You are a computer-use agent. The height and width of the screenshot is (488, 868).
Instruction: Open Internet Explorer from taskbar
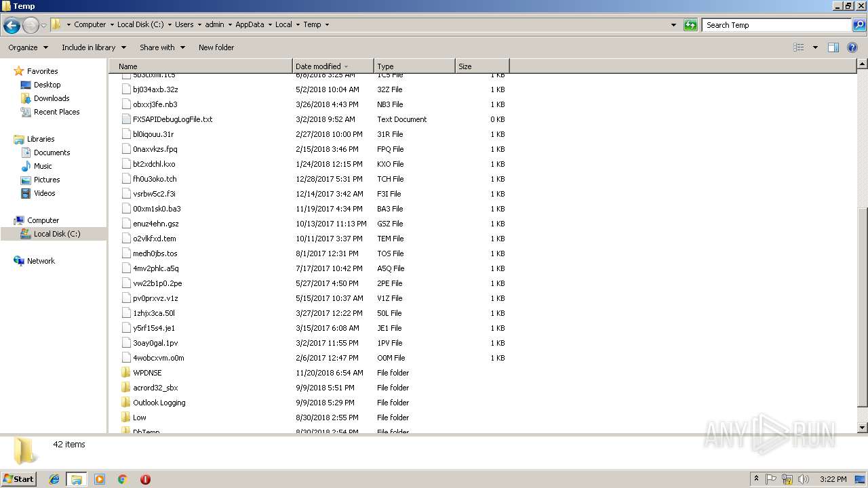coord(54,479)
